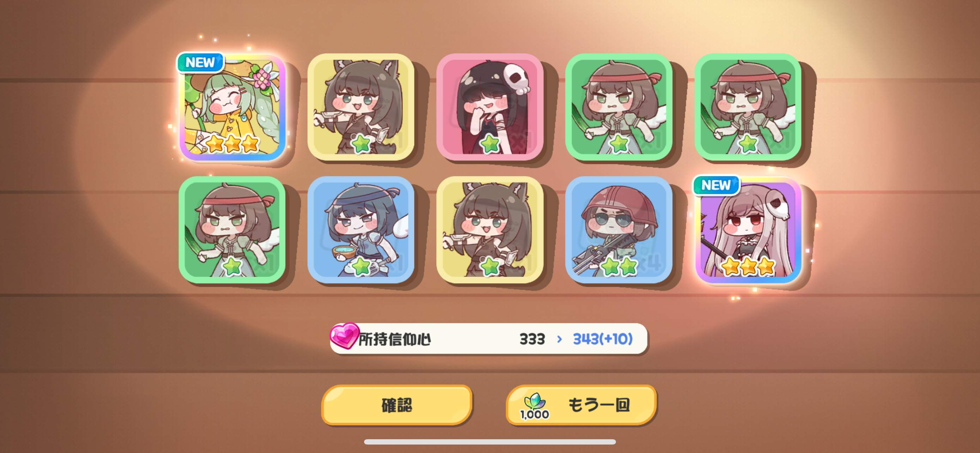Click the NEW badge on the purple card

[716, 185]
